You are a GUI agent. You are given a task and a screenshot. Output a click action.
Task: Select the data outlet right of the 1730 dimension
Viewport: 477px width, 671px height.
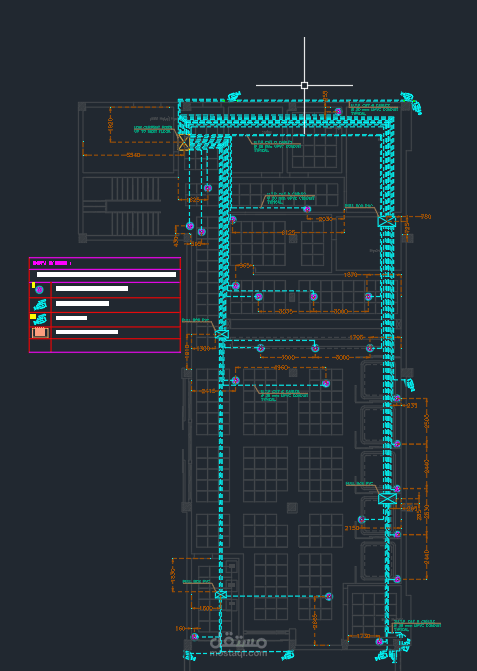coord(379,641)
